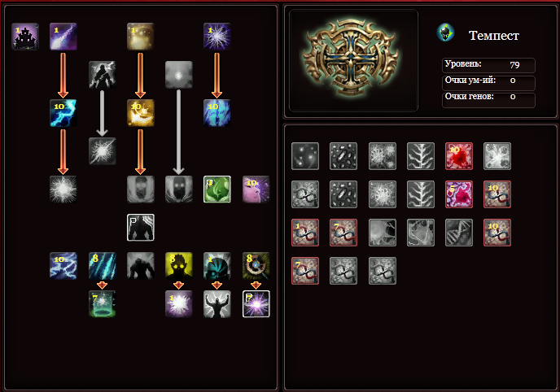
Task: Click the Очки генов value field
Action: [488, 100]
